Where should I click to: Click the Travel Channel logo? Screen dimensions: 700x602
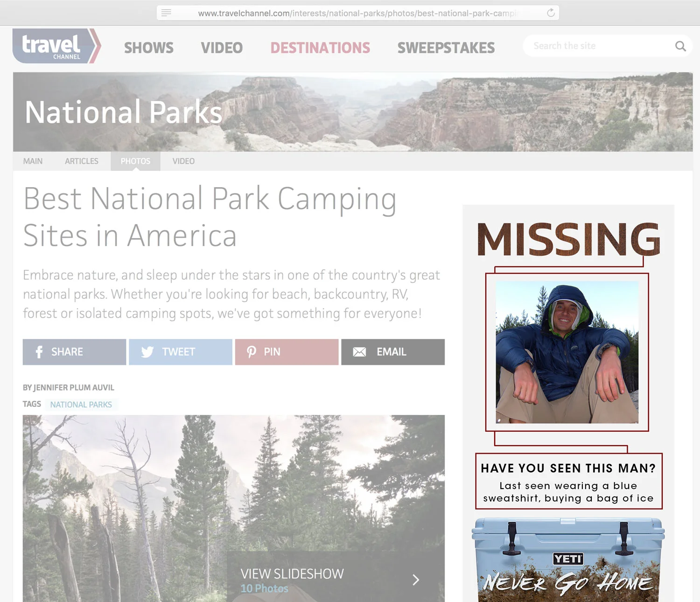point(56,46)
